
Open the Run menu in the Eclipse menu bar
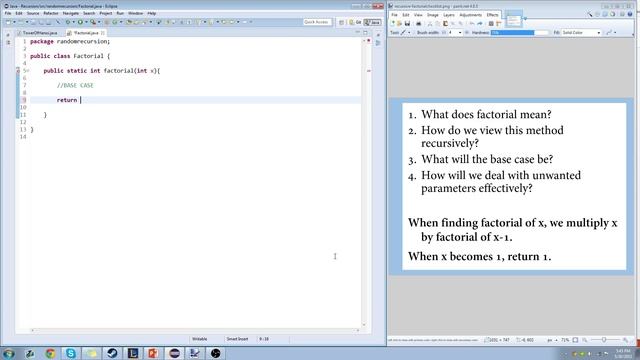pos(120,13)
